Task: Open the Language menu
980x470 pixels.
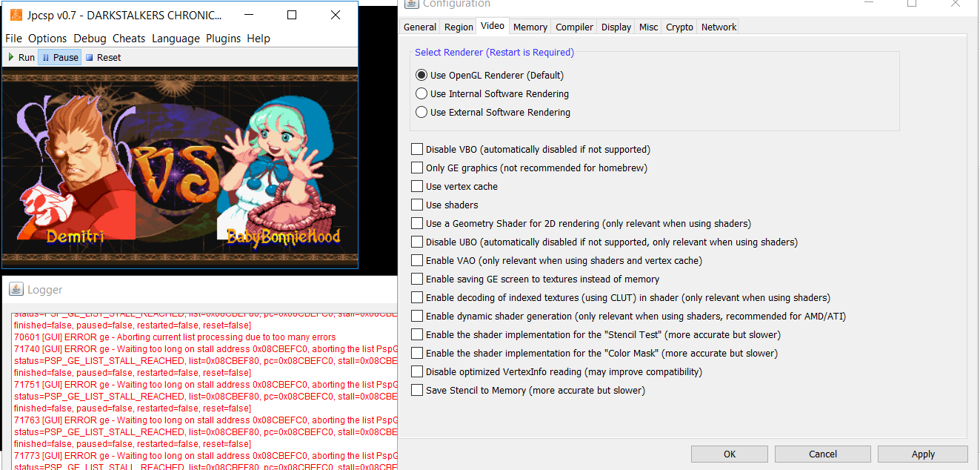Action: [x=176, y=39]
